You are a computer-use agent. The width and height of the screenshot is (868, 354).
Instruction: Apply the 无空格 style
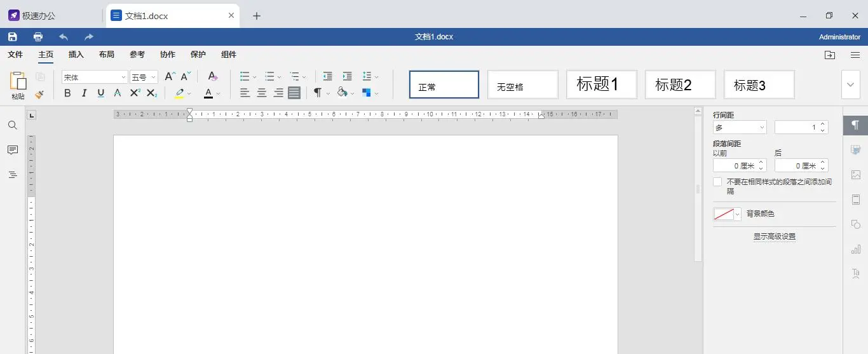(523, 85)
